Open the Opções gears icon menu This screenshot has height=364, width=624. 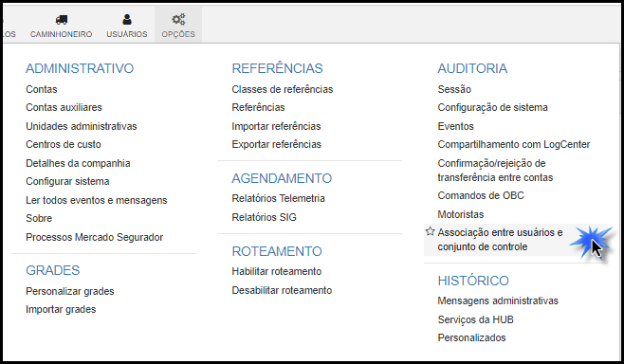click(178, 19)
